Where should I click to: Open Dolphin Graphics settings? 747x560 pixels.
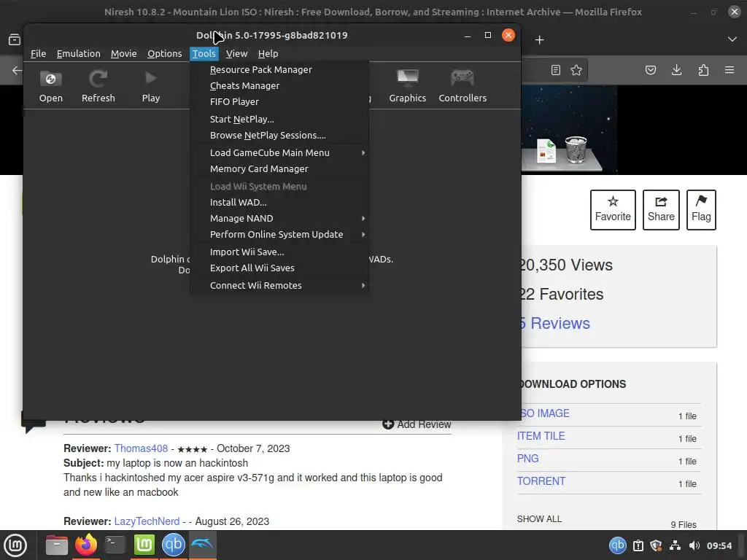(407, 86)
